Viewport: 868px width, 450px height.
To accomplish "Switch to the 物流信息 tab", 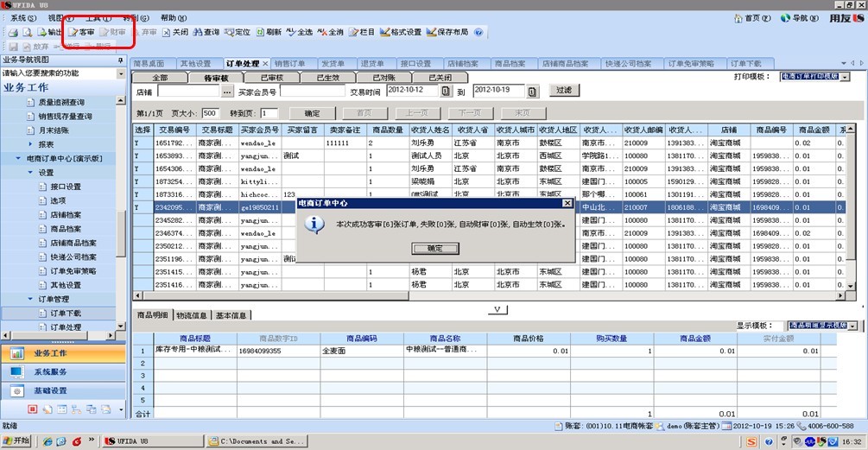I will click(192, 315).
